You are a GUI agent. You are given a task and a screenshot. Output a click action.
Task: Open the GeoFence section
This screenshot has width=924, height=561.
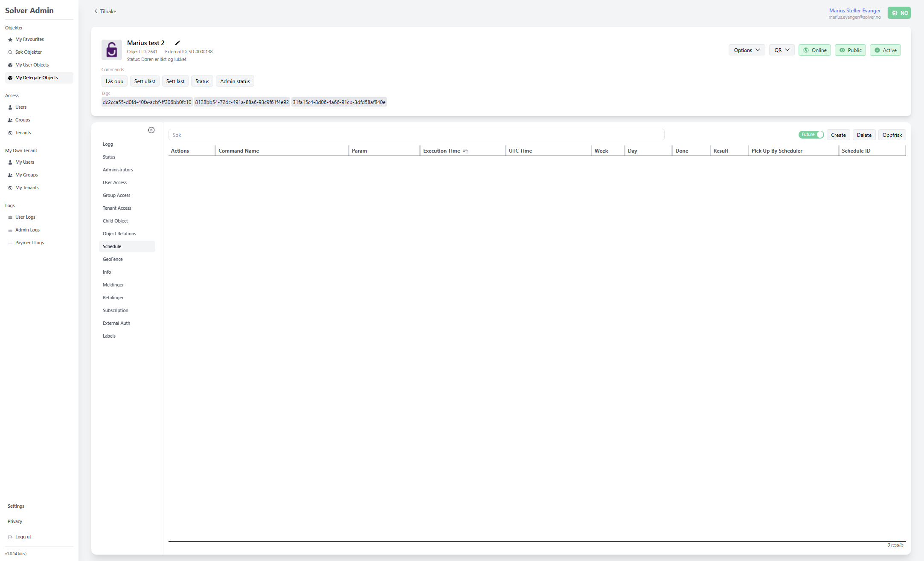coord(127,259)
